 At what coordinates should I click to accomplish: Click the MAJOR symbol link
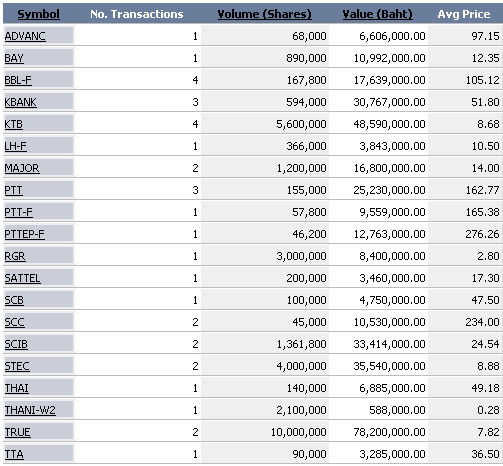click(x=22, y=168)
